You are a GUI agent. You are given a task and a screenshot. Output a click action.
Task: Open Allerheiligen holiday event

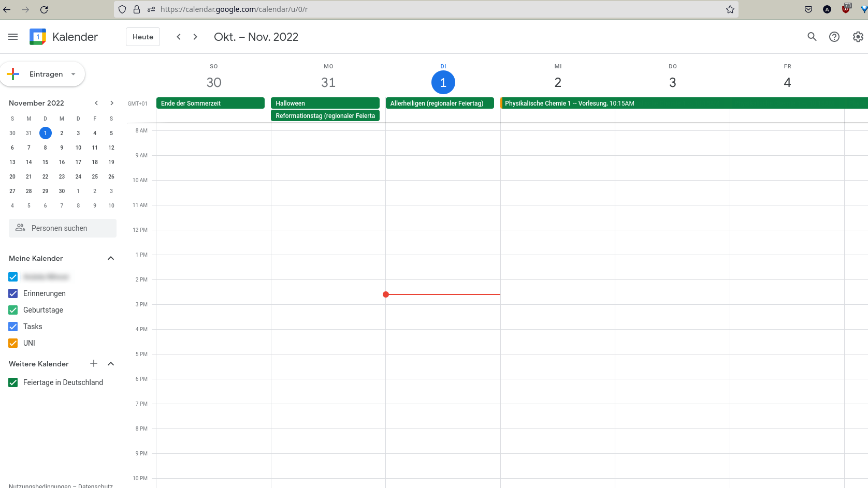pos(440,103)
